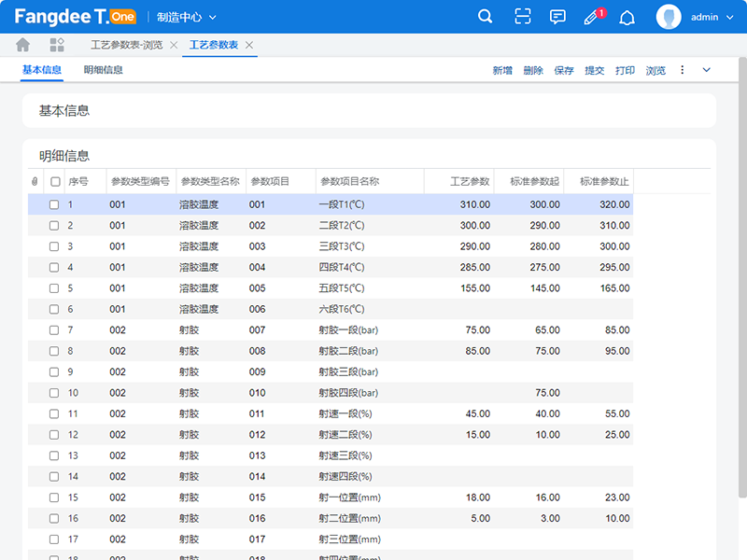Open the application grid menu icon
This screenshot has width=747, height=560.
coord(56,44)
